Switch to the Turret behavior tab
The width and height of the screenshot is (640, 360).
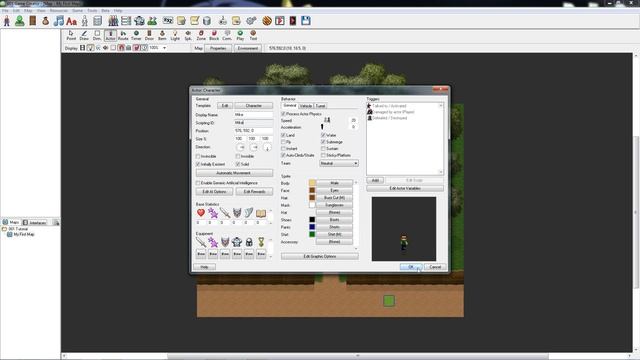click(x=320, y=106)
